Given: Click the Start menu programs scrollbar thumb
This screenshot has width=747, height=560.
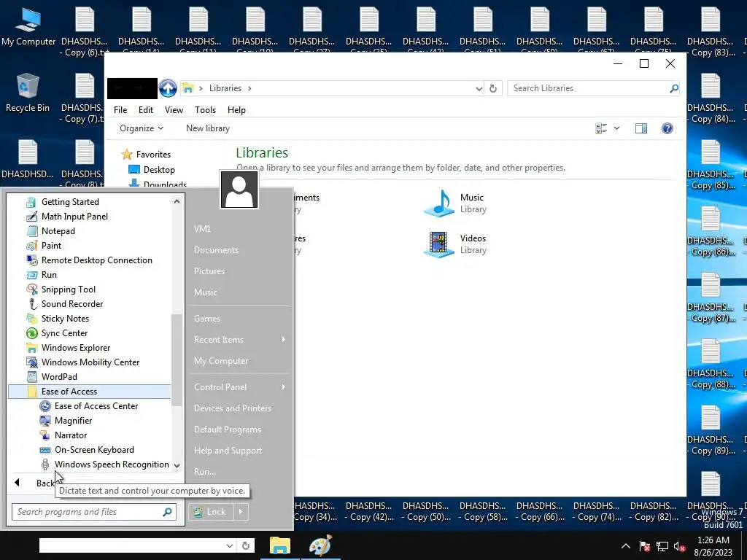Looking at the screenshot, I should pyautogui.click(x=177, y=360).
